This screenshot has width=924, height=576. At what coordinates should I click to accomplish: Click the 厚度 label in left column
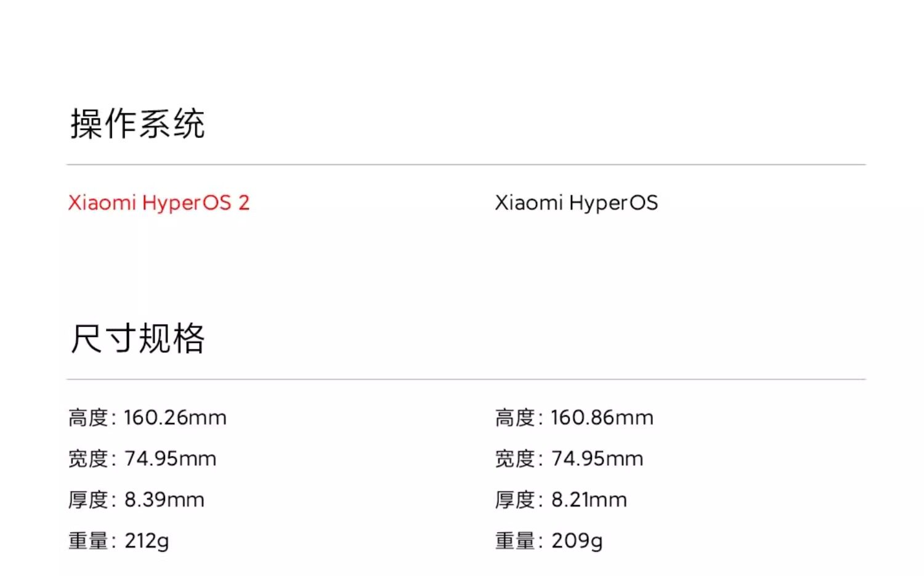[x=88, y=500]
